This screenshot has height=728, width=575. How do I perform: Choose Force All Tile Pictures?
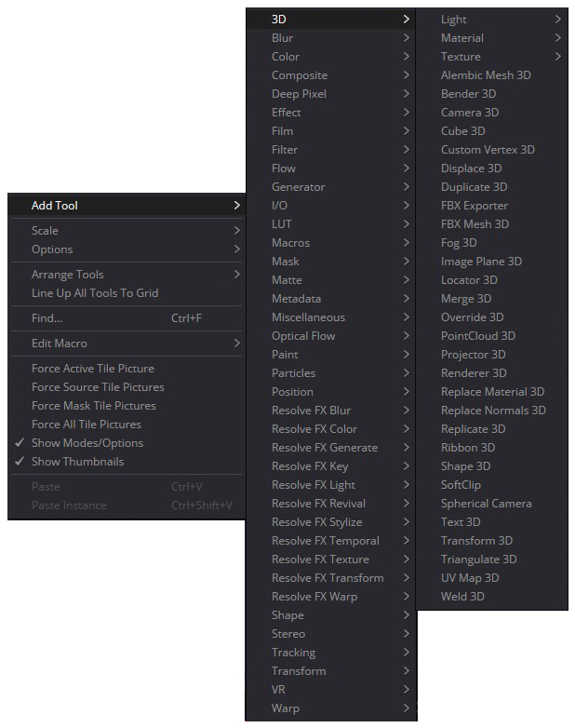(127, 425)
